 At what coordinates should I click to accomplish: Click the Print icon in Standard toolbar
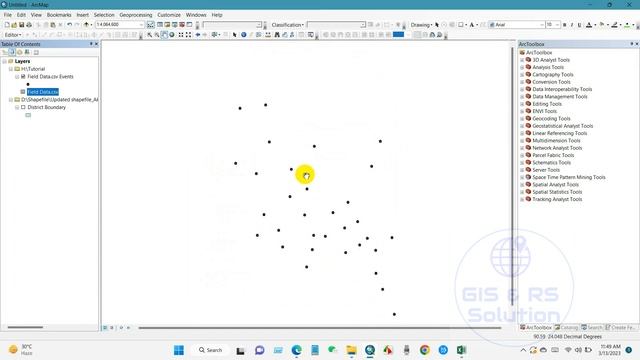pos(29,25)
